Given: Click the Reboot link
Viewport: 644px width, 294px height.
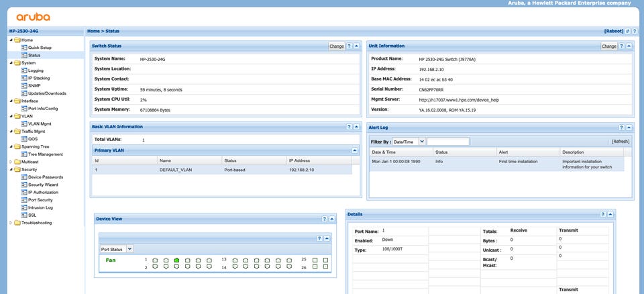Looking at the screenshot, I should (x=614, y=31).
